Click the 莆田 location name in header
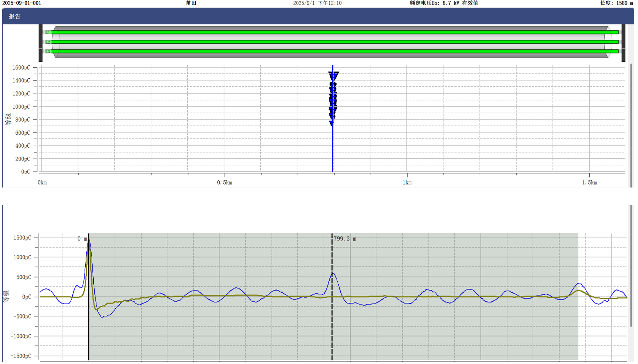 click(x=191, y=3)
